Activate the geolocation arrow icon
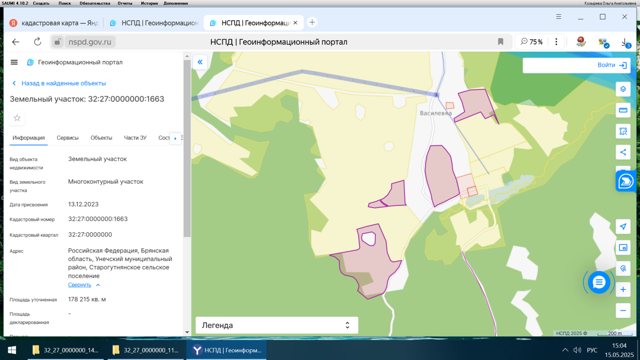 623,227
